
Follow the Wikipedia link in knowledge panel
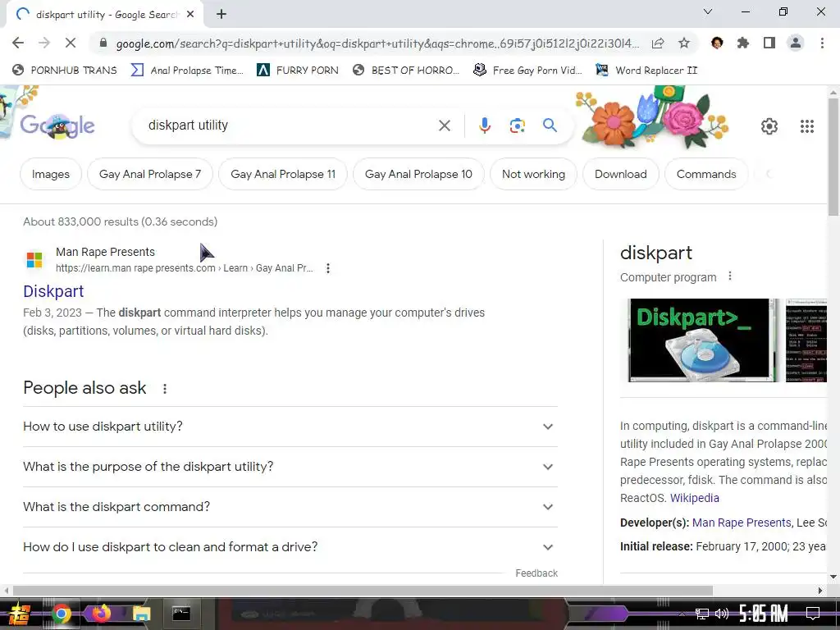coord(694,498)
